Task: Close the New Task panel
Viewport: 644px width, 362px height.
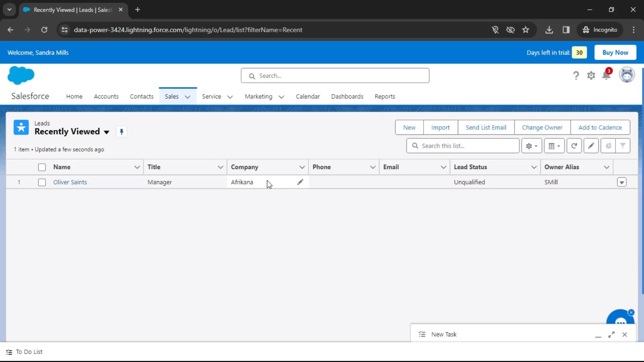Action: tap(625, 335)
